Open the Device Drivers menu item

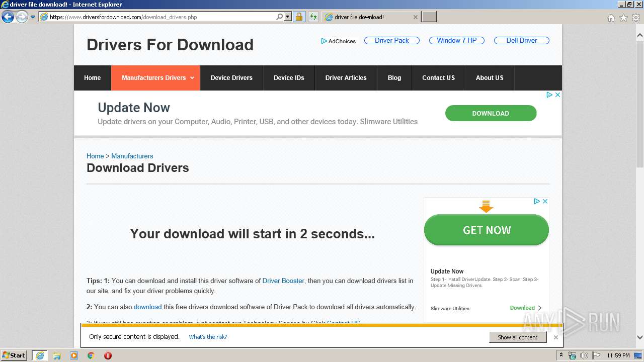coord(231,78)
